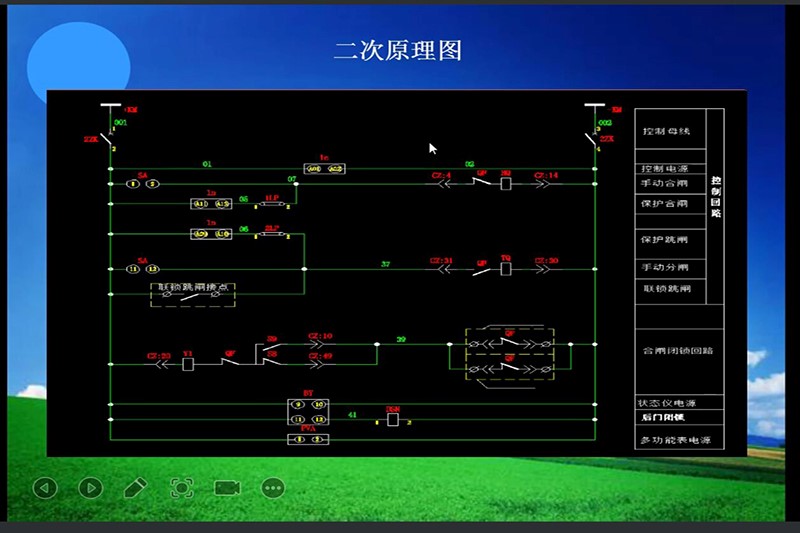Image resolution: width=800 pixels, height=533 pixels.
Task: Advance to the next slide with the right arrow
Action: point(91,488)
